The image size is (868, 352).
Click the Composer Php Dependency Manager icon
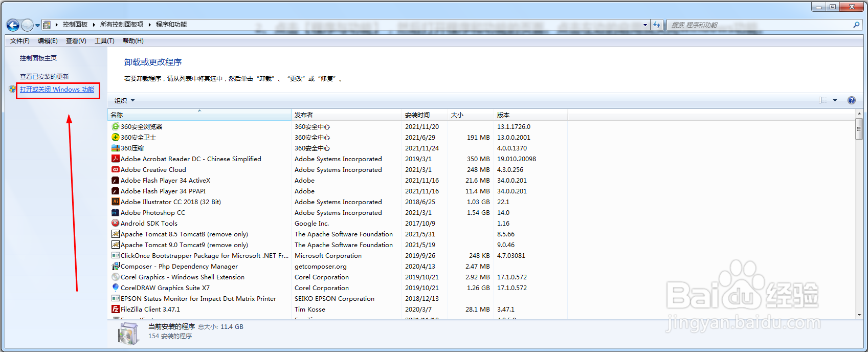tap(116, 266)
